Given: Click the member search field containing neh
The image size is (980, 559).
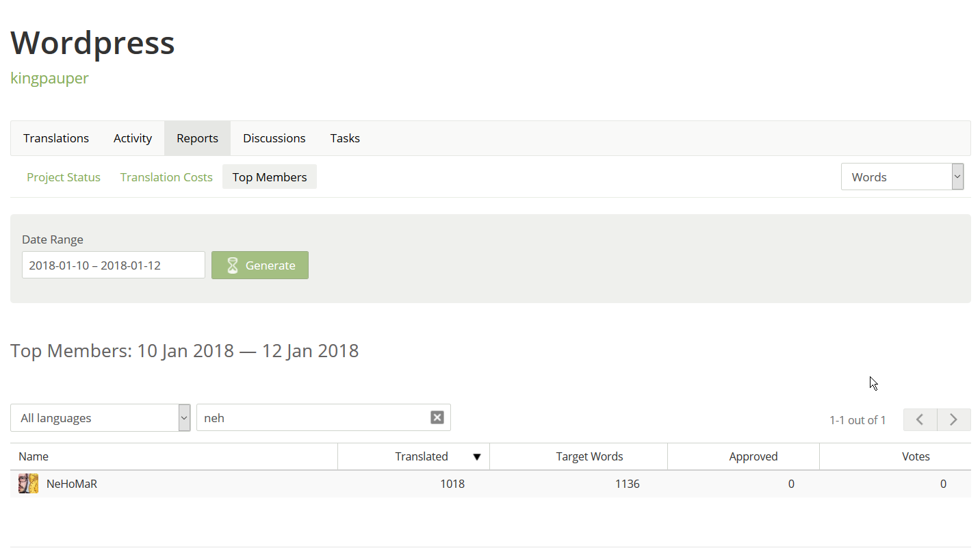Looking at the screenshot, I should [x=324, y=417].
